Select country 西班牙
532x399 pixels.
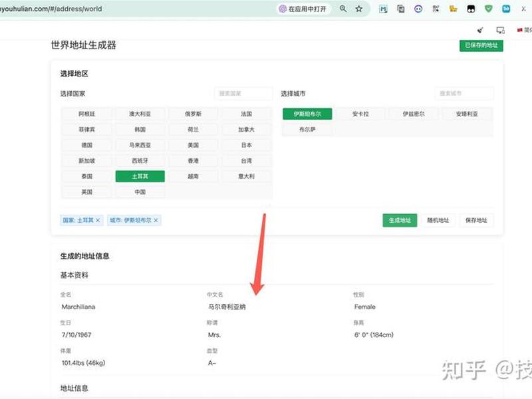click(140, 161)
